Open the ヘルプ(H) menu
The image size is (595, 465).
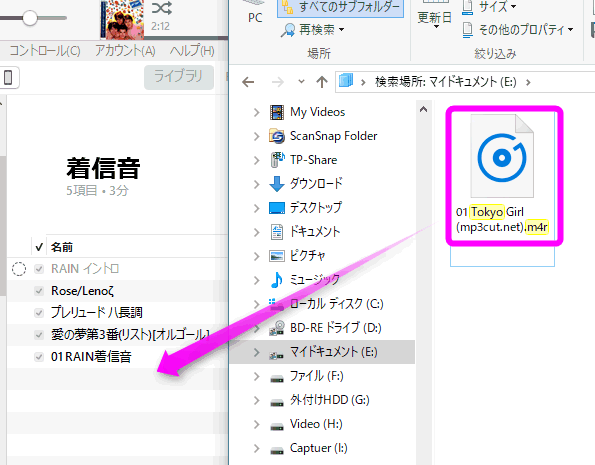point(192,50)
